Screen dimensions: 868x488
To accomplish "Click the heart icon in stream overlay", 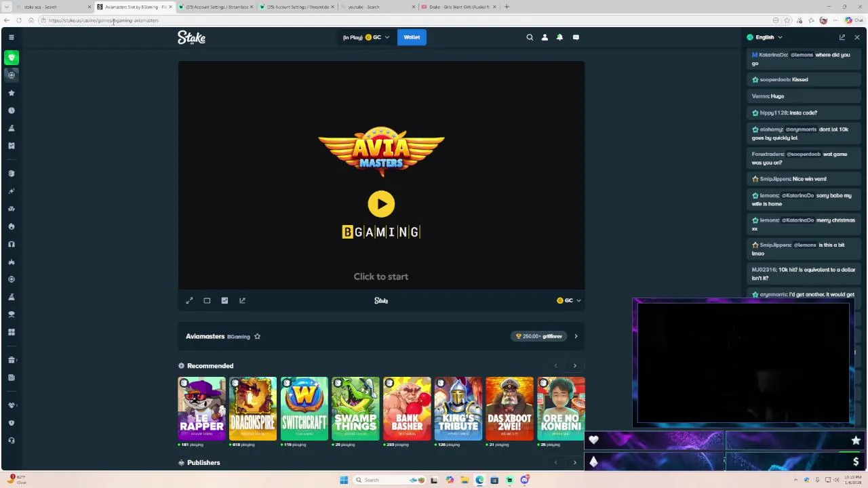I will tap(594, 440).
